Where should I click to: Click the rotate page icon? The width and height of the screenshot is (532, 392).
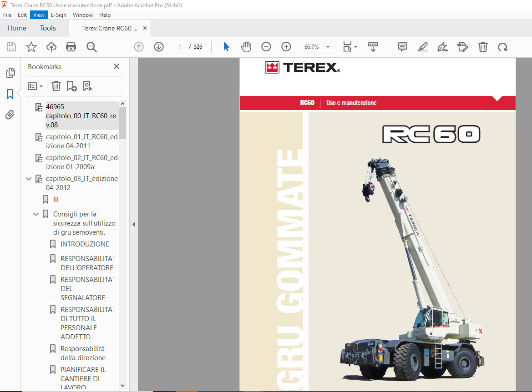coord(503,47)
